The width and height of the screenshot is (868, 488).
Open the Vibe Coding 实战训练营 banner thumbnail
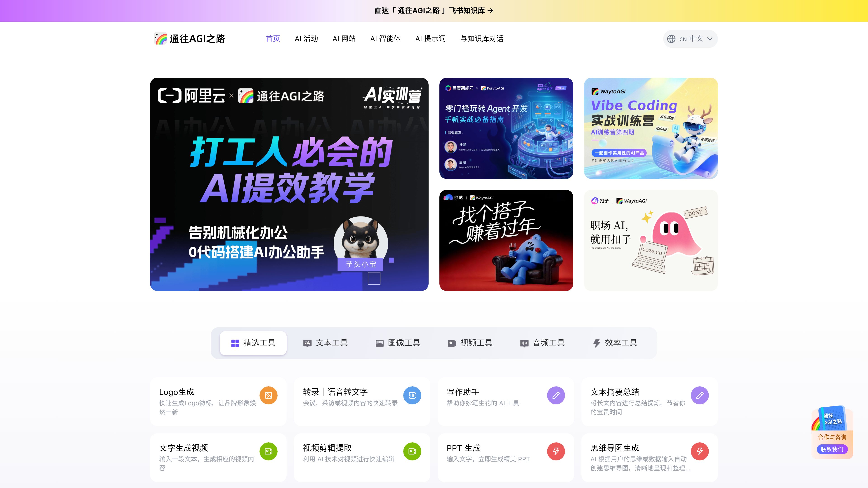tap(651, 128)
